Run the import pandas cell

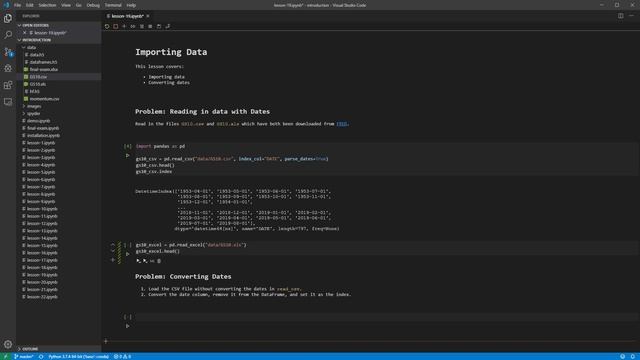click(127, 156)
